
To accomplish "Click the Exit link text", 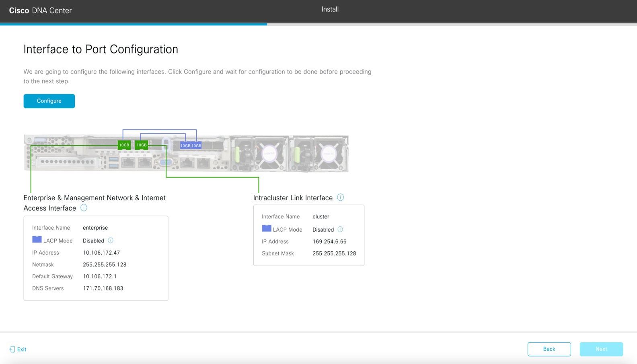I will pyautogui.click(x=22, y=349).
